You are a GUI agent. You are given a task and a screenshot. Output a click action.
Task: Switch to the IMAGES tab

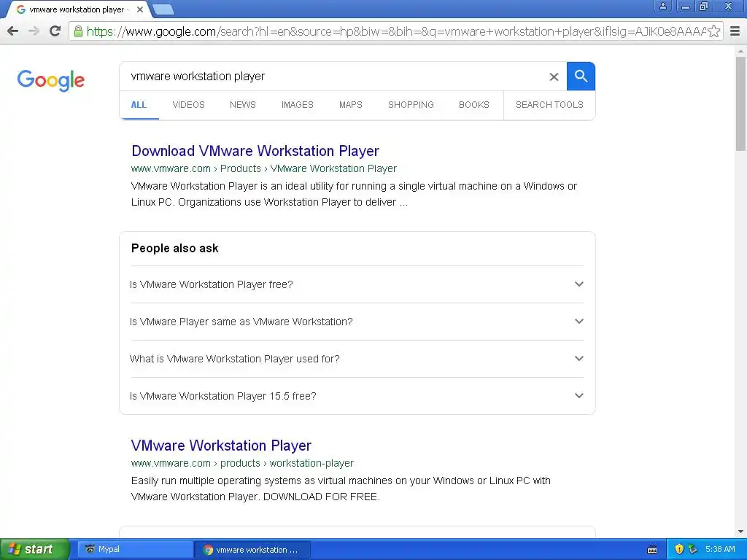click(x=298, y=105)
